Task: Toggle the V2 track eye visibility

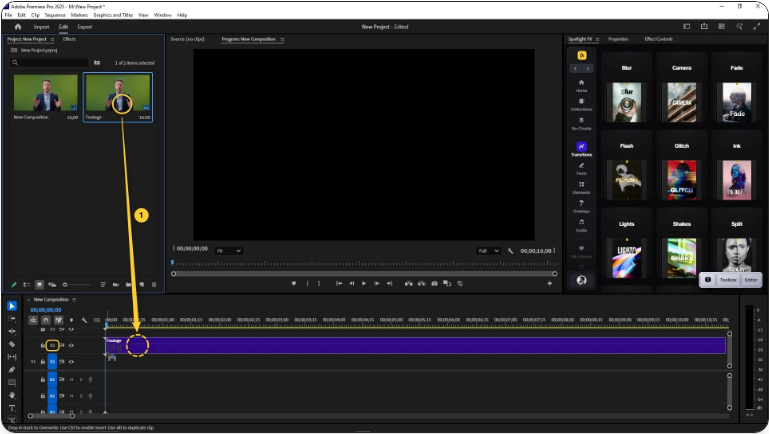Action: coord(71,345)
